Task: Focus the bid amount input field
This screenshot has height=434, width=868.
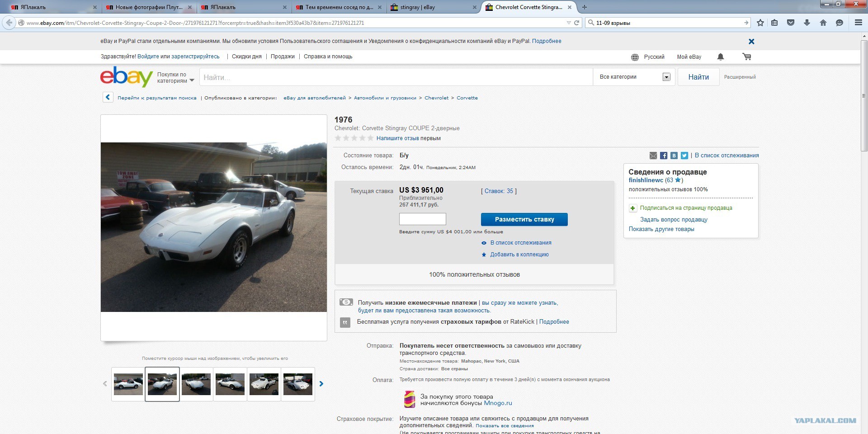Action: 423,219
